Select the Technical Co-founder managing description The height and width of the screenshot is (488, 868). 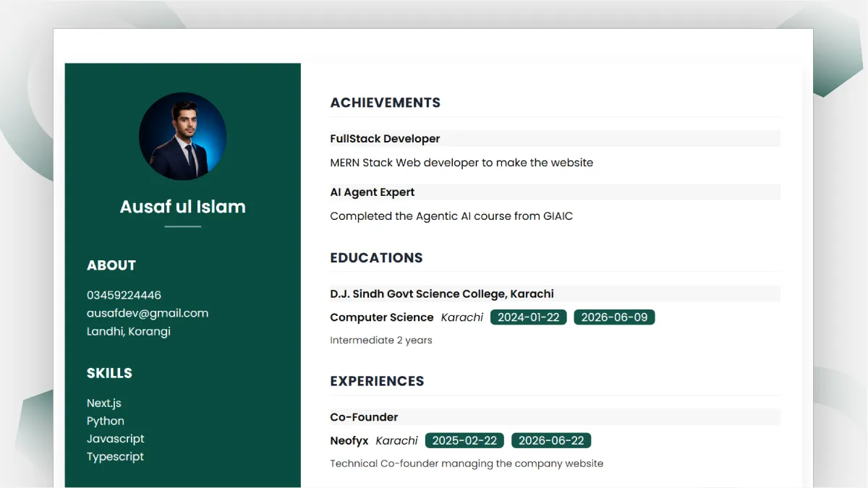click(467, 463)
